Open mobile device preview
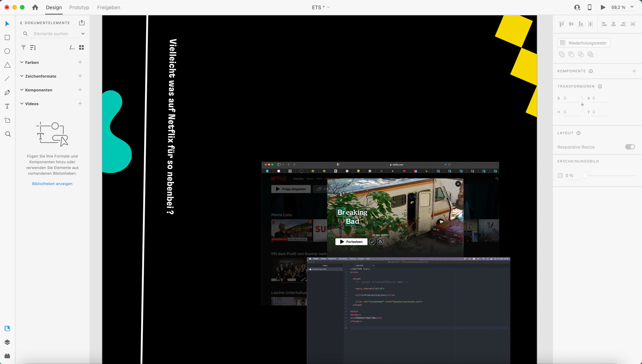 [590, 7]
